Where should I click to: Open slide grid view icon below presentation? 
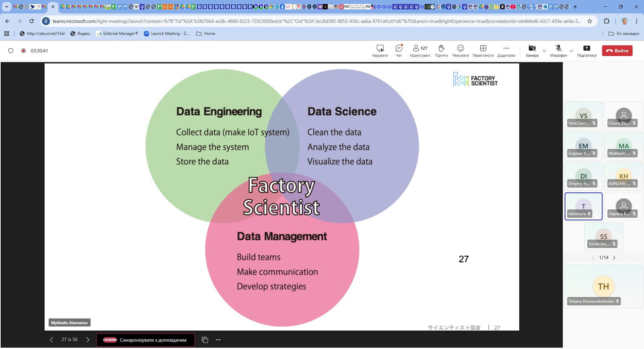pos(205,340)
